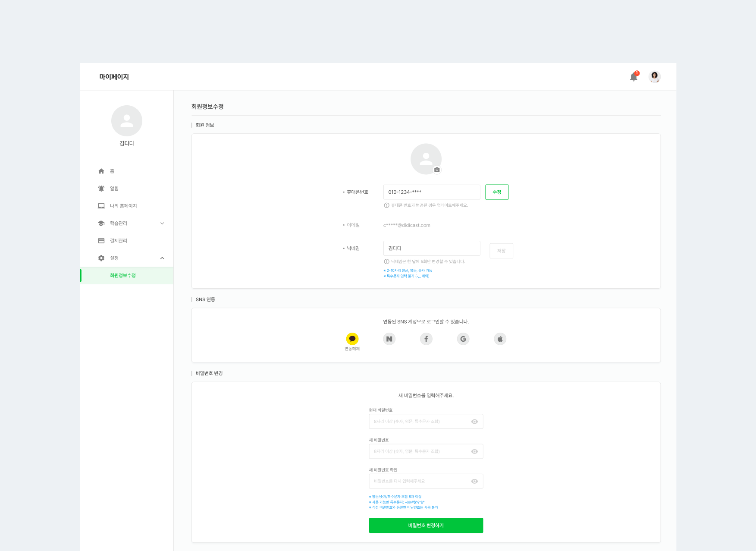Viewport: 756px width, 551px height.
Task: Click the camera icon on profile photo
Action: [437, 170]
